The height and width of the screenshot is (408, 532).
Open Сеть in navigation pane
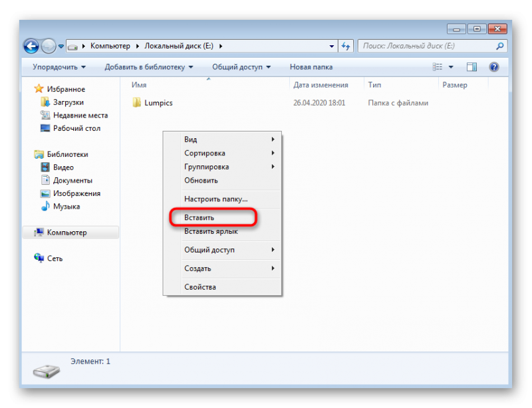tap(55, 258)
